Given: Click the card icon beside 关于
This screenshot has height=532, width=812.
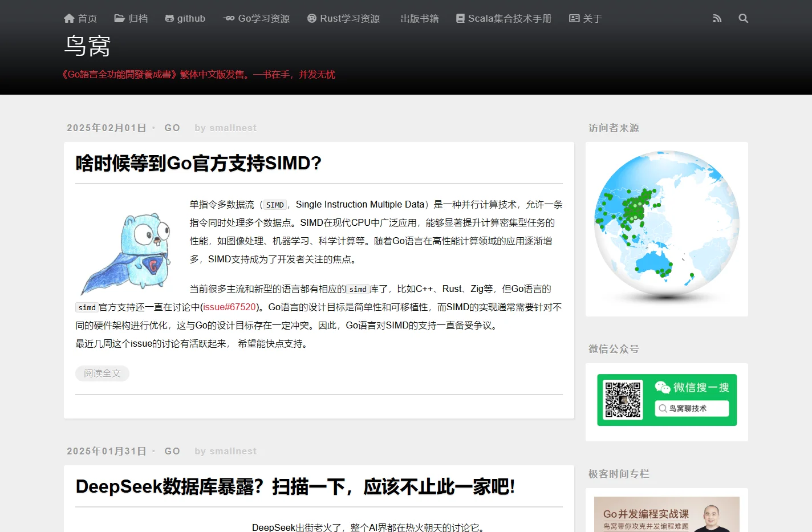Looking at the screenshot, I should click(574, 18).
